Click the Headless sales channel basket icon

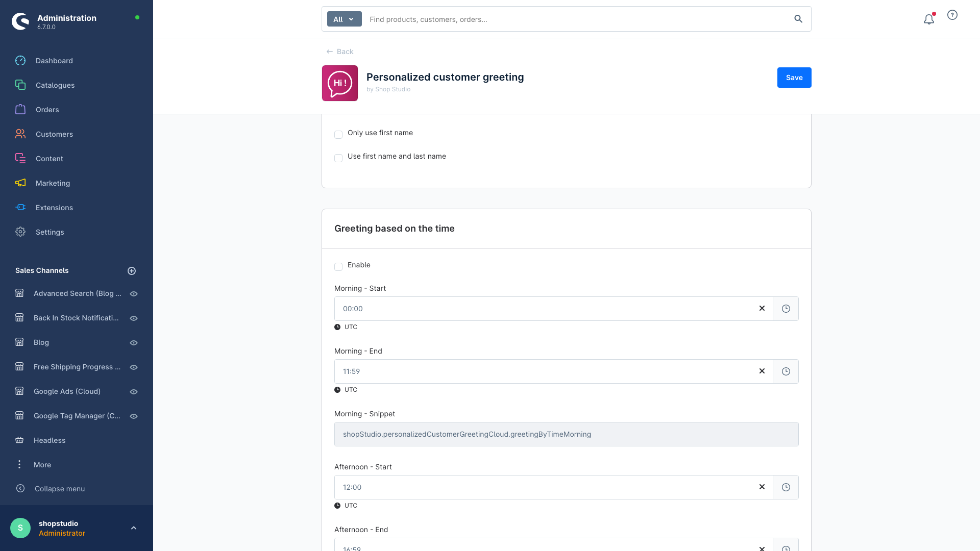point(19,440)
